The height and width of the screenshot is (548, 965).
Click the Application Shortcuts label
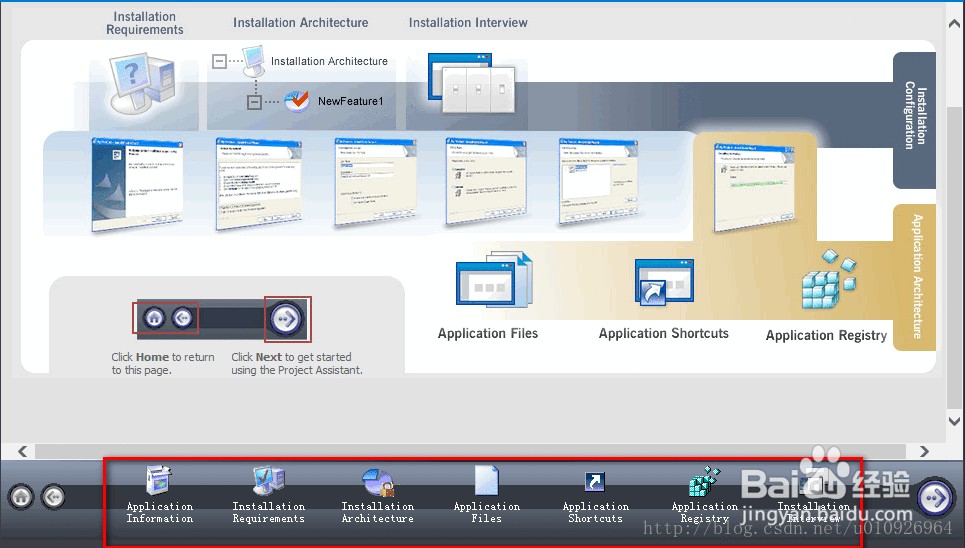click(663, 333)
